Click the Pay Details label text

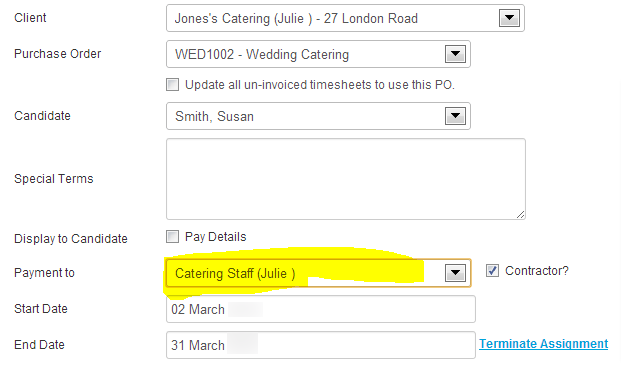[215, 237]
